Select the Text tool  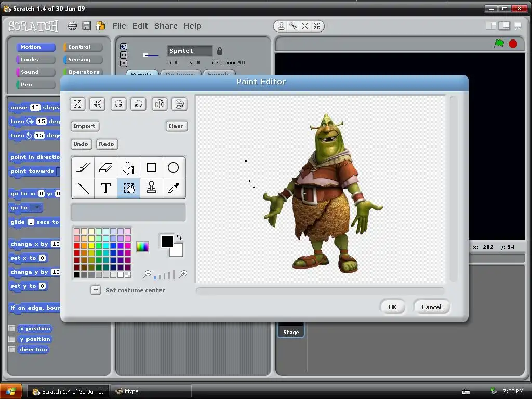coord(105,188)
